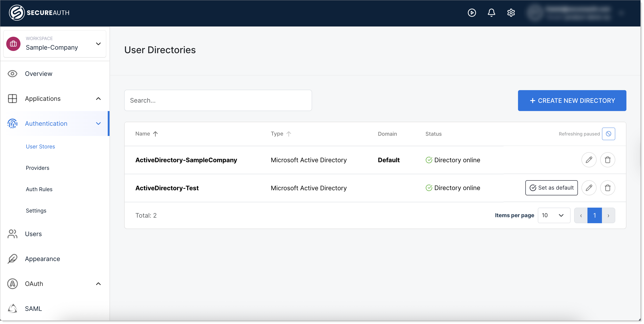Viewport: 644px width, 324px height.
Task: Click the directory search field
Action: 218,101
